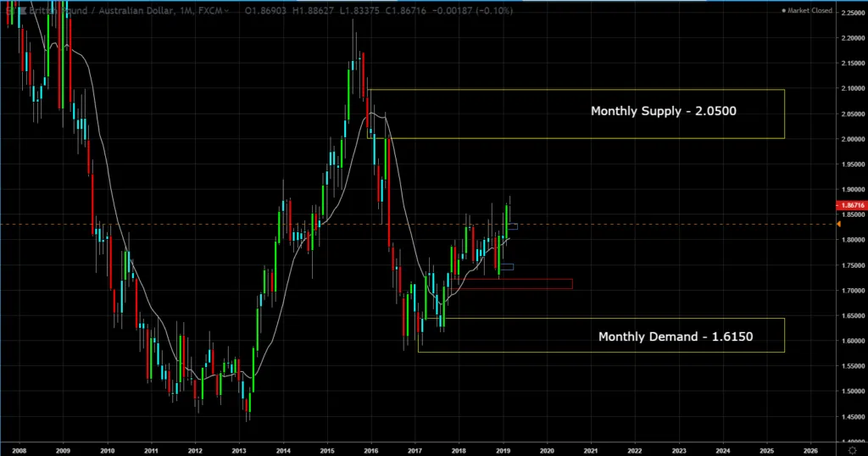Click the orange alert arrow on the price axis
This screenshot has width=868, height=456.
coord(838,224)
